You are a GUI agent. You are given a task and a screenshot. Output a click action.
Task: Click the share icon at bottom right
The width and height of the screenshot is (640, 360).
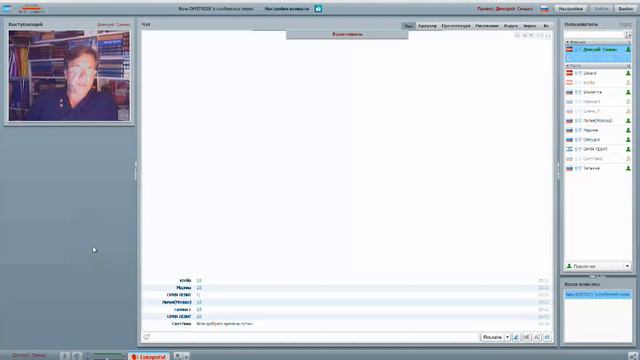pos(633,356)
